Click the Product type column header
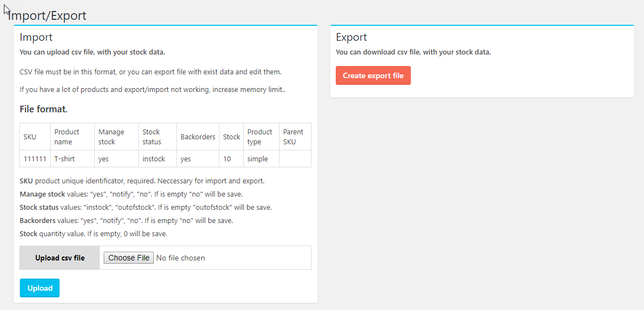 (260, 137)
